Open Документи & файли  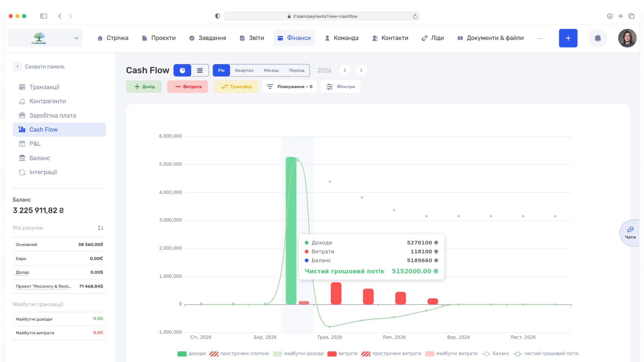[490, 38]
